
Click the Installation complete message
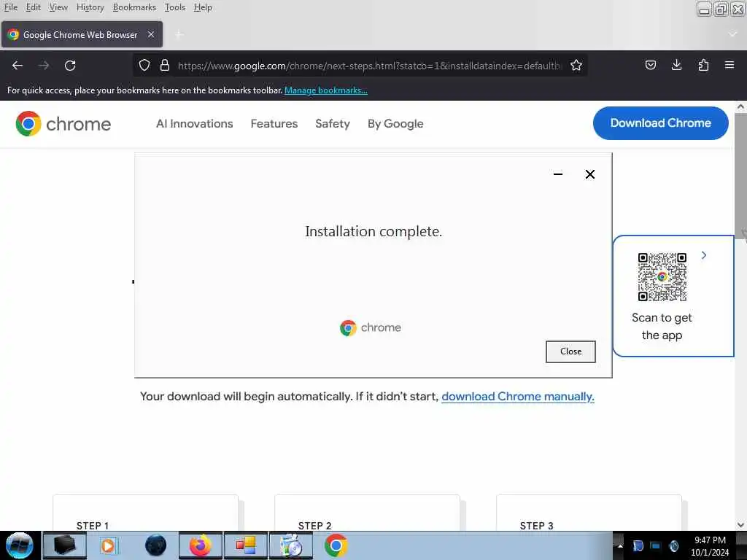tap(373, 231)
